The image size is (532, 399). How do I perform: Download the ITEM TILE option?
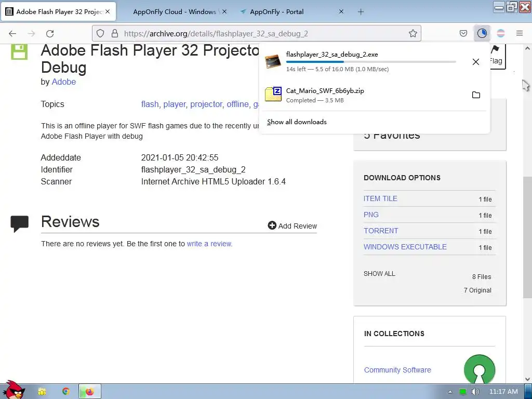pyautogui.click(x=380, y=198)
